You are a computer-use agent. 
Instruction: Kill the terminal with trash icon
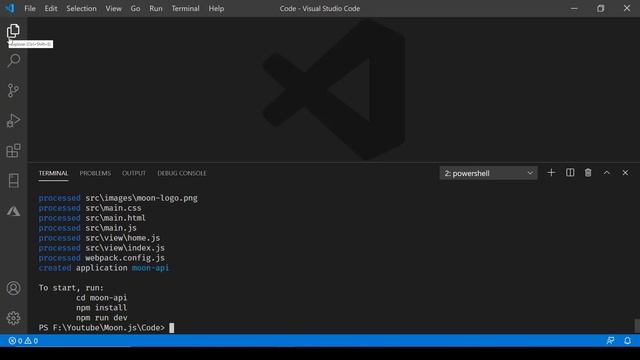point(588,173)
